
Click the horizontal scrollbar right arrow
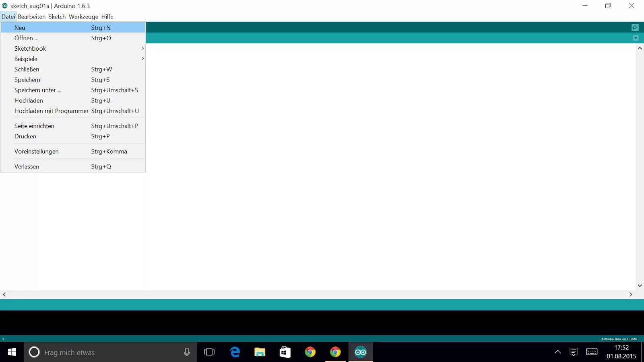pyautogui.click(x=631, y=294)
